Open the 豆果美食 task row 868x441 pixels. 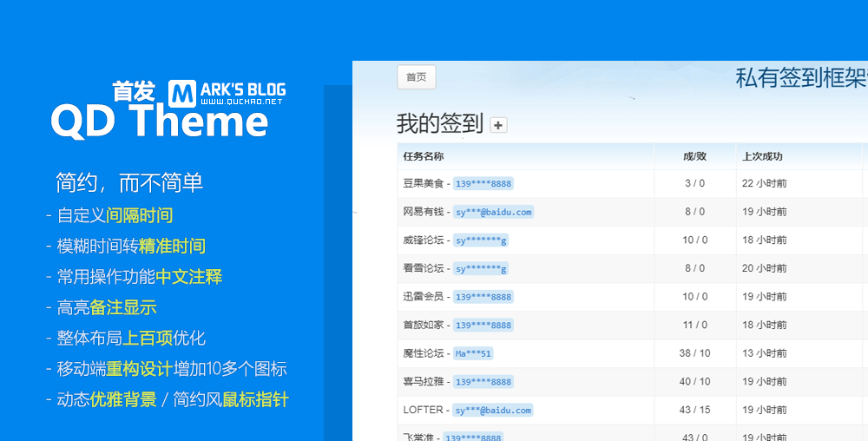(x=632, y=183)
